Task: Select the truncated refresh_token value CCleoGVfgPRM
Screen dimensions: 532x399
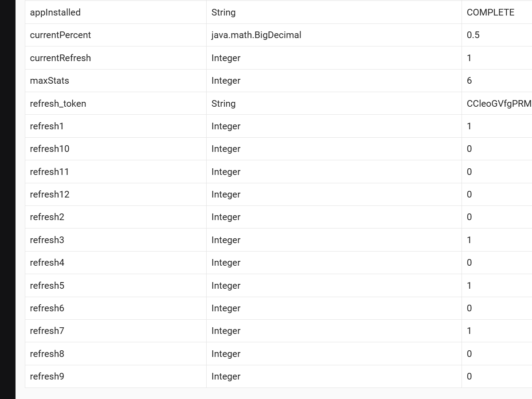Action: click(x=499, y=104)
